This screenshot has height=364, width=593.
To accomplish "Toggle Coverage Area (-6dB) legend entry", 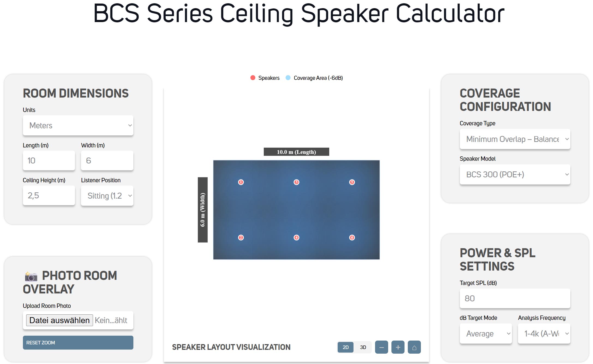I will 314,78.
